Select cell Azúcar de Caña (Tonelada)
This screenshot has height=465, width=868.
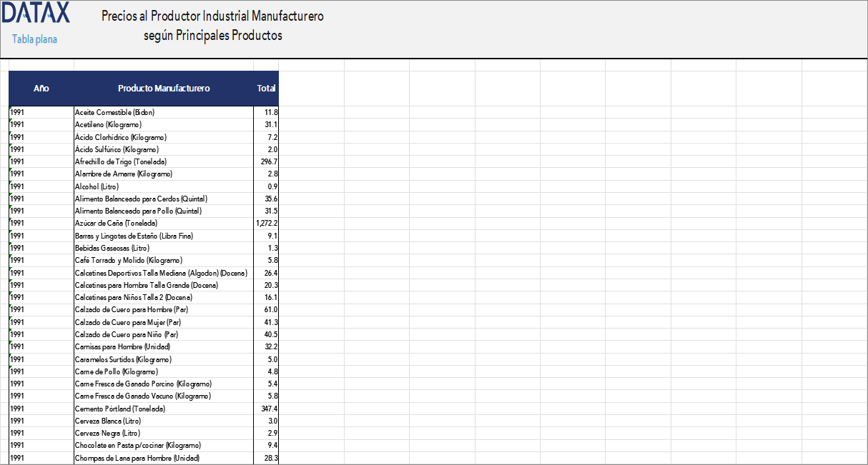(164, 223)
